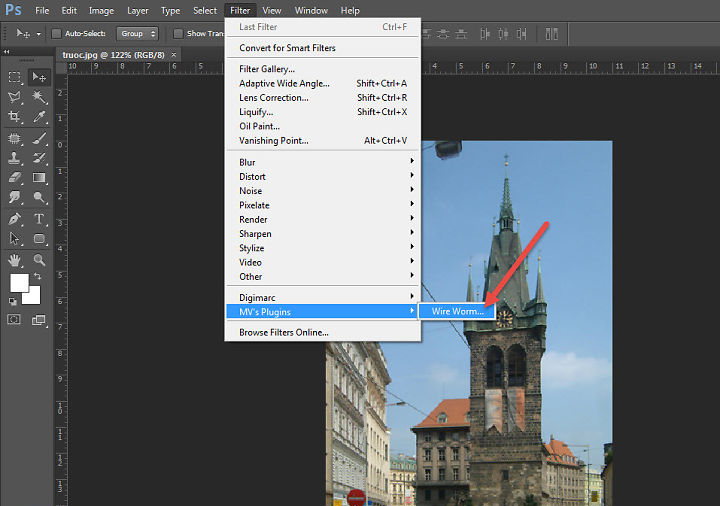Viewport: 720px width, 506px height.
Task: Expand the Blur submenu
Action: tap(322, 162)
